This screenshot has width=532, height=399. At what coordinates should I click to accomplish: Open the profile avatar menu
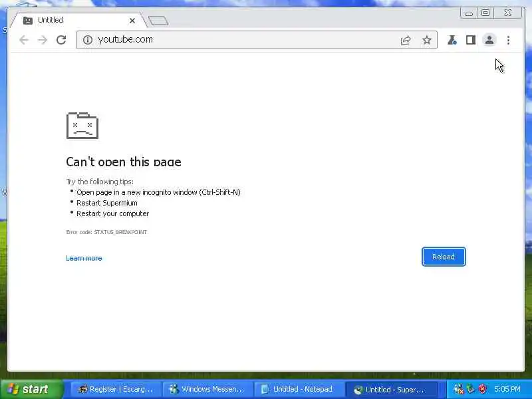(489, 40)
